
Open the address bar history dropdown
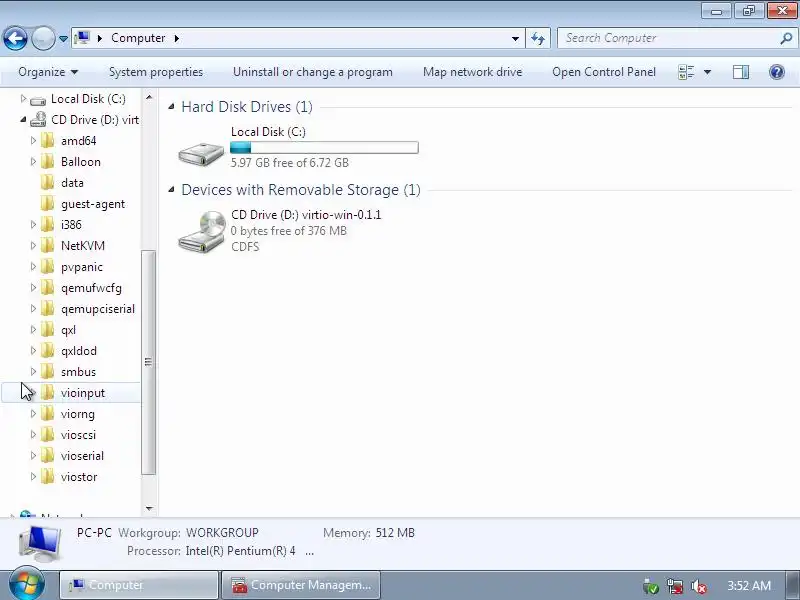coord(515,39)
